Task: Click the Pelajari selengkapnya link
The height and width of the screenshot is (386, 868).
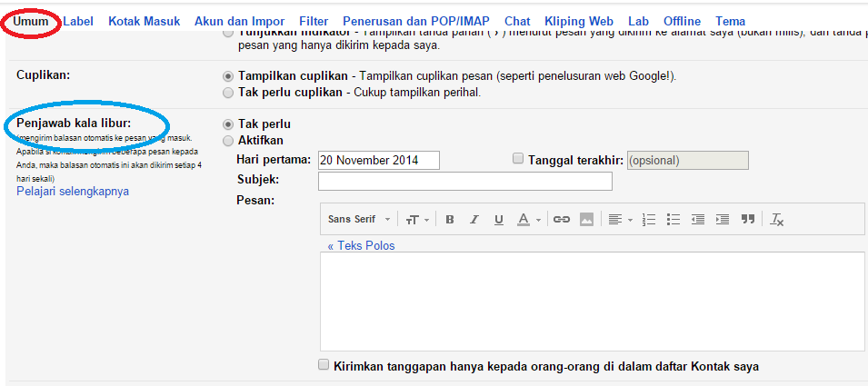Action: click(73, 192)
